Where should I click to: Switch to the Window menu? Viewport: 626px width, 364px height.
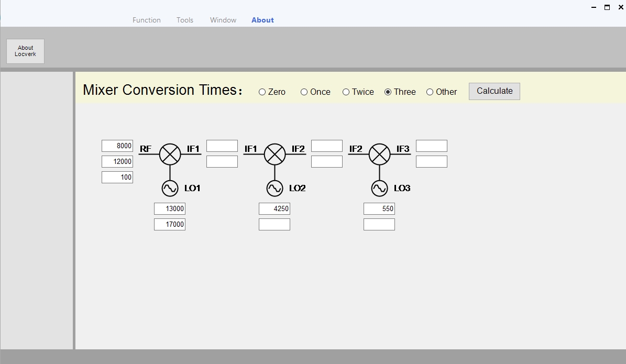point(223,20)
